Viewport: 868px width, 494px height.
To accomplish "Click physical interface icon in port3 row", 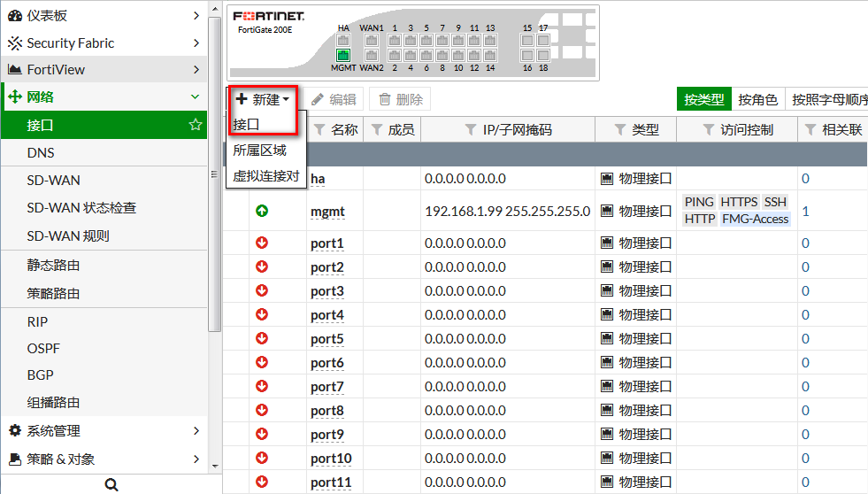I will (x=607, y=290).
